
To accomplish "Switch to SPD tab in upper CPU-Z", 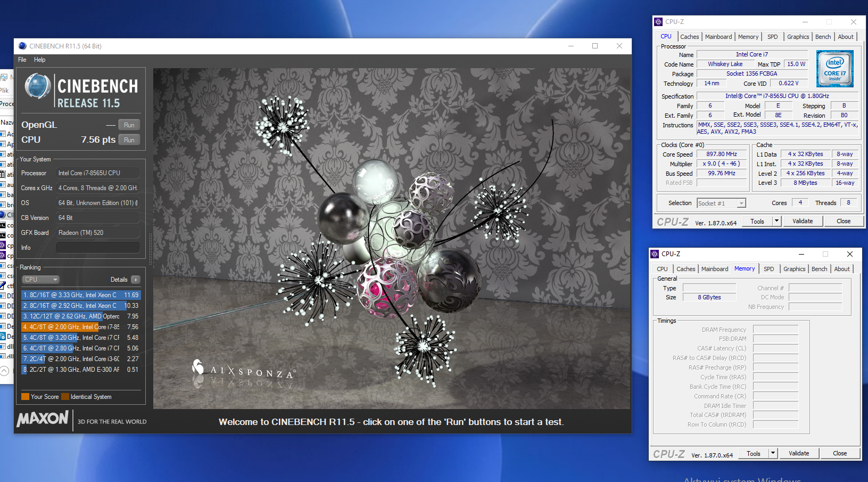I will [x=772, y=37].
